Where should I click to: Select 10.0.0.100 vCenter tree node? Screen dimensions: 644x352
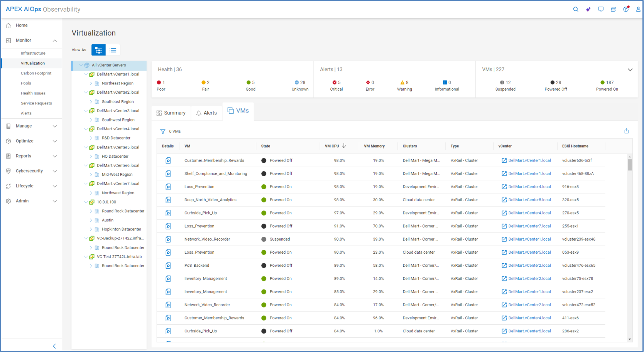click(106, 202)
